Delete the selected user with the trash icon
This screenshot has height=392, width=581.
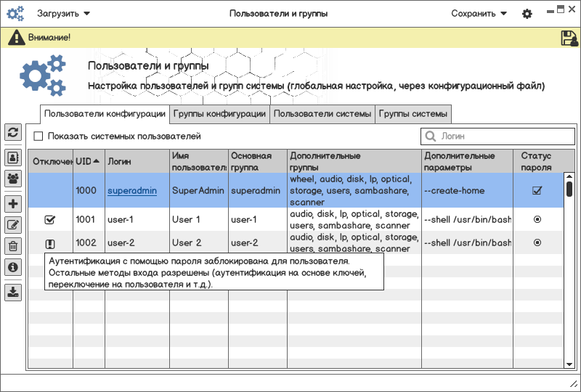pyautogui.click(x=13, y=246)
